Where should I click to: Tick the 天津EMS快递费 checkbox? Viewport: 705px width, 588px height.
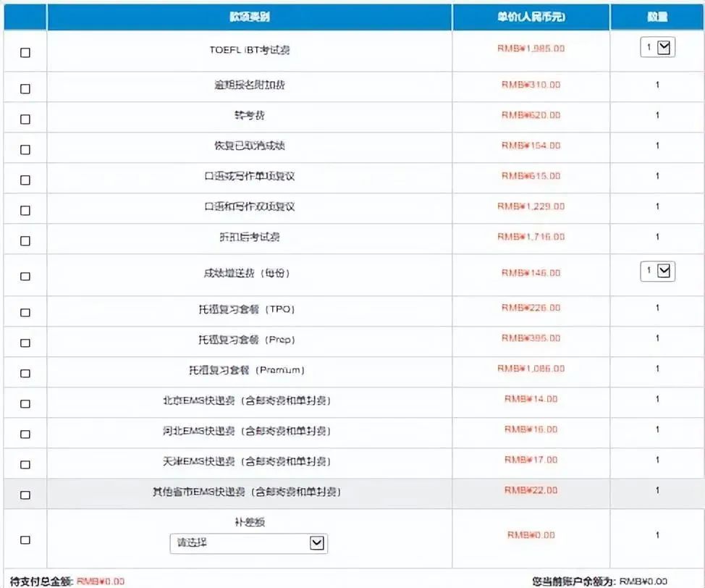25,464
